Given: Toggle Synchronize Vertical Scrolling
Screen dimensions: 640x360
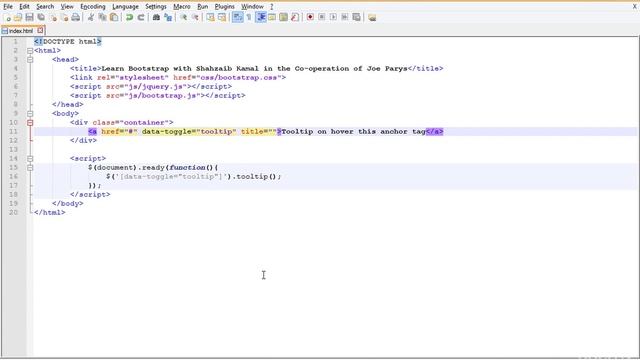Looking at the screenshot, I should [210, 18].
